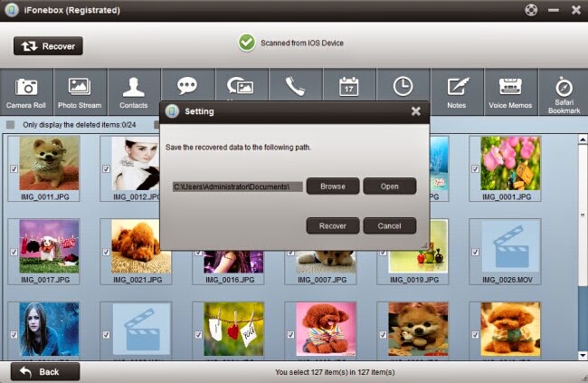Image resolution: width=588 pixels, height=383 pixels.
Task: Open the Photo Stream category
Action: 80,91
